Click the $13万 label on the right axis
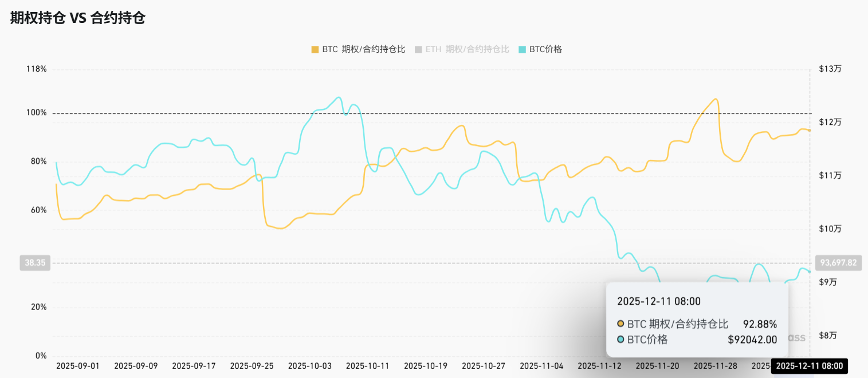868x378 pixels. [830, 69]
